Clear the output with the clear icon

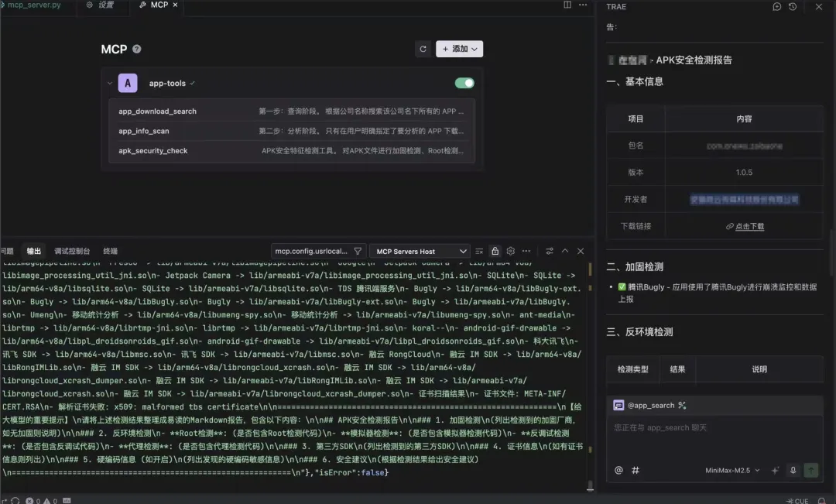pyautogui.click(x=479, y=251)
